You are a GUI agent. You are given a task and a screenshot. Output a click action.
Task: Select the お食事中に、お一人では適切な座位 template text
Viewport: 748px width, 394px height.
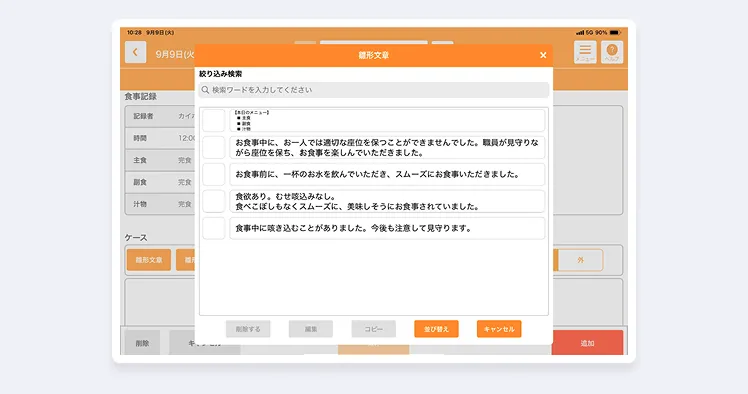click(x=387, y=147)
